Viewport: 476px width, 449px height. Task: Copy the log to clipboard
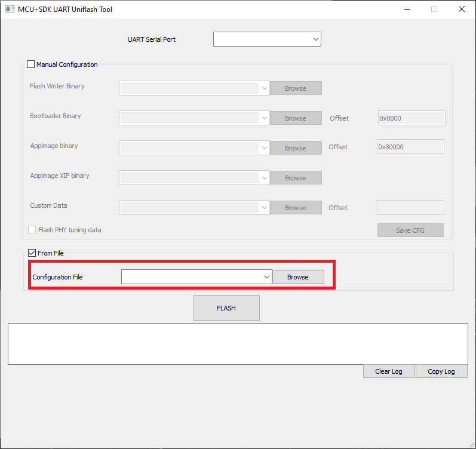(441, 371)
